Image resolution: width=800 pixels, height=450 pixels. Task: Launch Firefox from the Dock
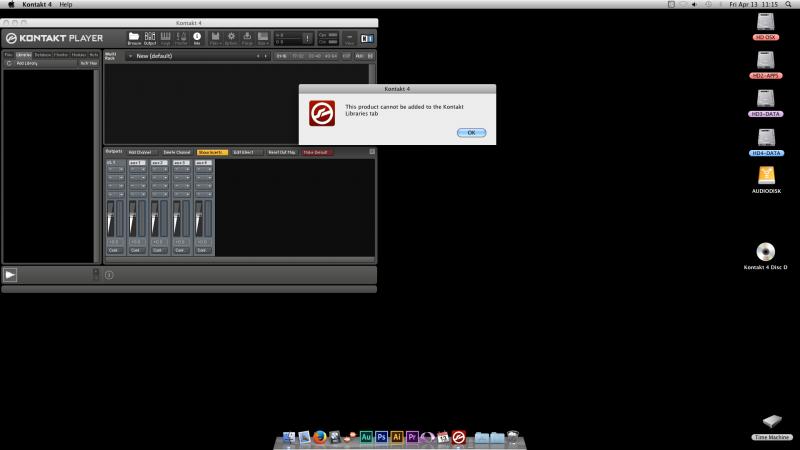(320, 437)
